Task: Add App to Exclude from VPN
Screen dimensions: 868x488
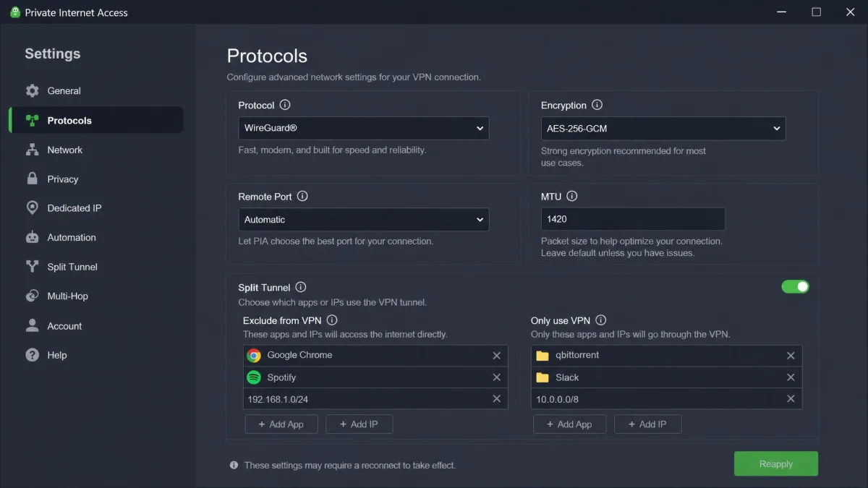Action: tap(281, 424)
